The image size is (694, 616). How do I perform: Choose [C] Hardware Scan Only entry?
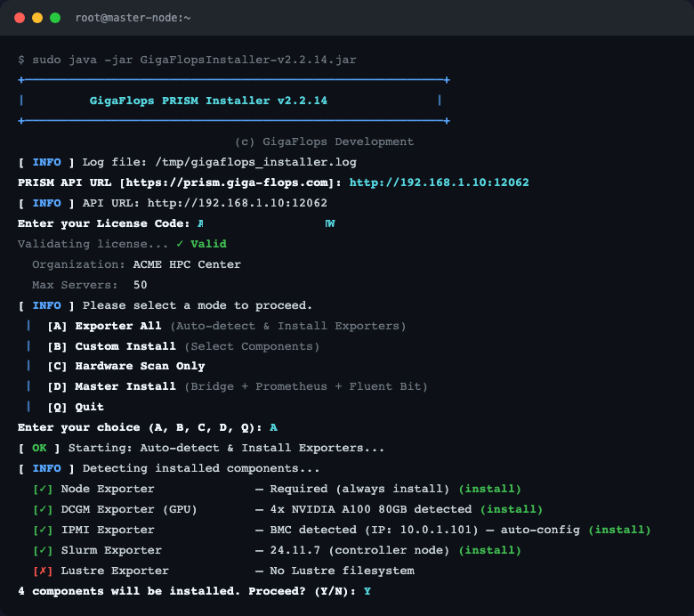coord(126,366)
